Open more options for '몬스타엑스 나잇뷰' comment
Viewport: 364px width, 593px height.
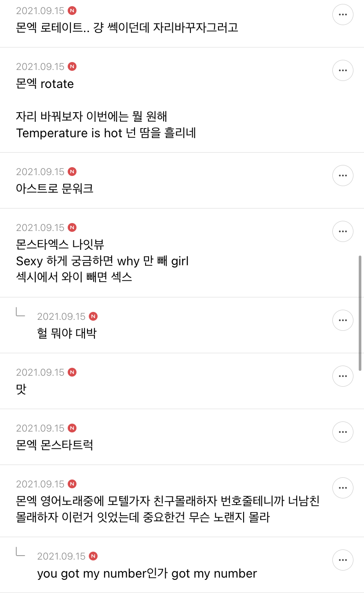(x=343, y=231)
